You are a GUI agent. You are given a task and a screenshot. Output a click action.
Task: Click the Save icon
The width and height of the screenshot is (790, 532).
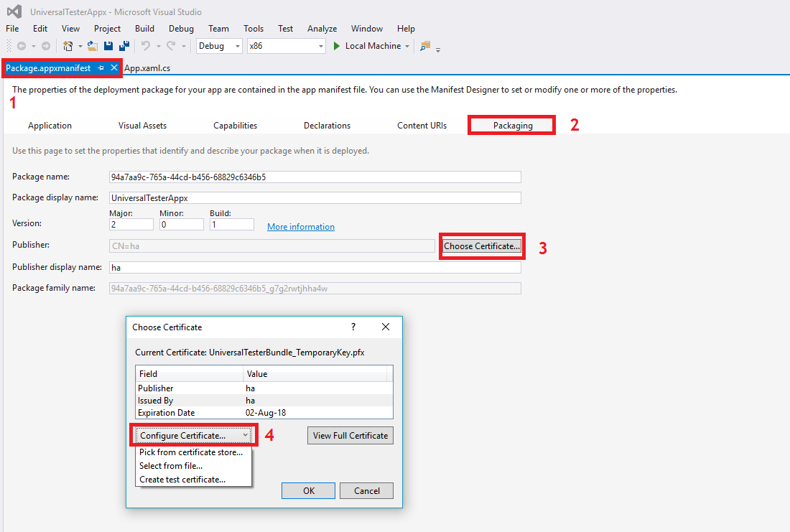coord(108,45)
